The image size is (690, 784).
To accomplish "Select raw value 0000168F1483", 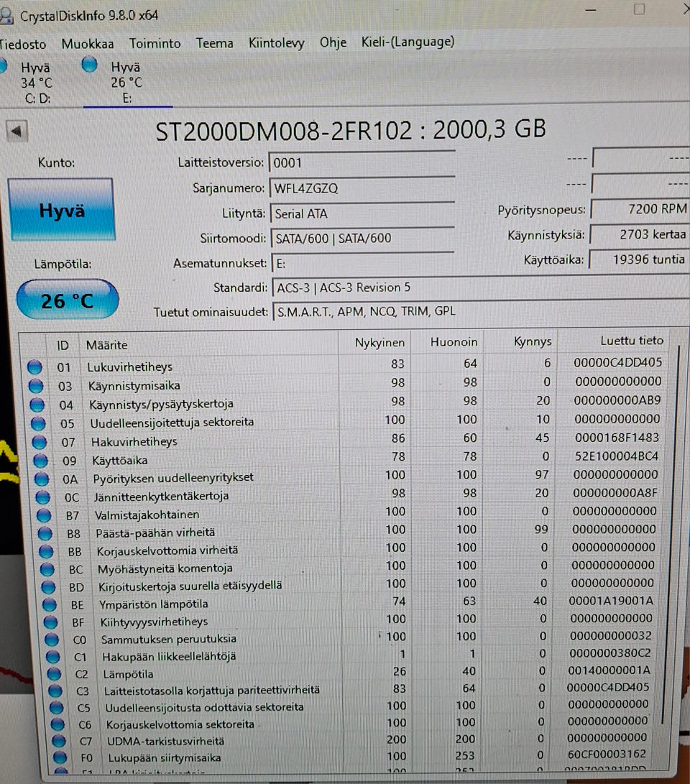I will coord(617,438).
